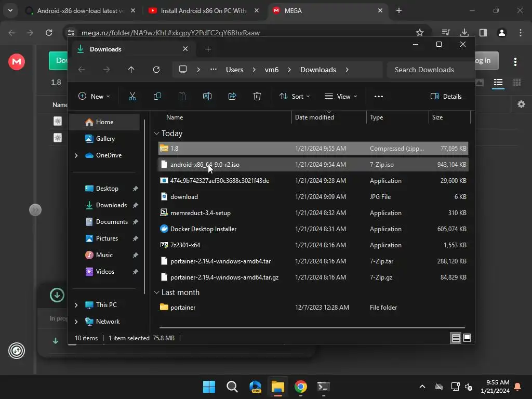The width and height of the screenshot is (532, 399).
Task: Toggle the Details pane button
Action: point(446,96)
